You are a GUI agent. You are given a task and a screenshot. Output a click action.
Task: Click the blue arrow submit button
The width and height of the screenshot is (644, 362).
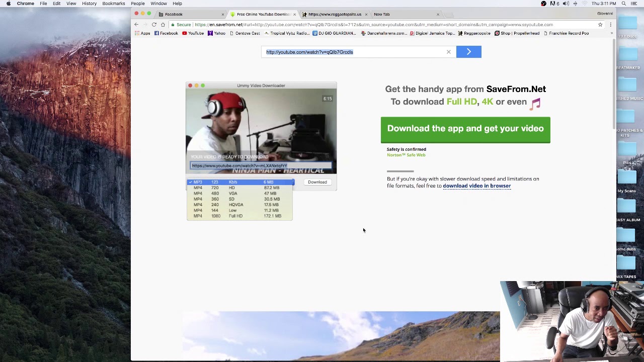pos(468,52)
